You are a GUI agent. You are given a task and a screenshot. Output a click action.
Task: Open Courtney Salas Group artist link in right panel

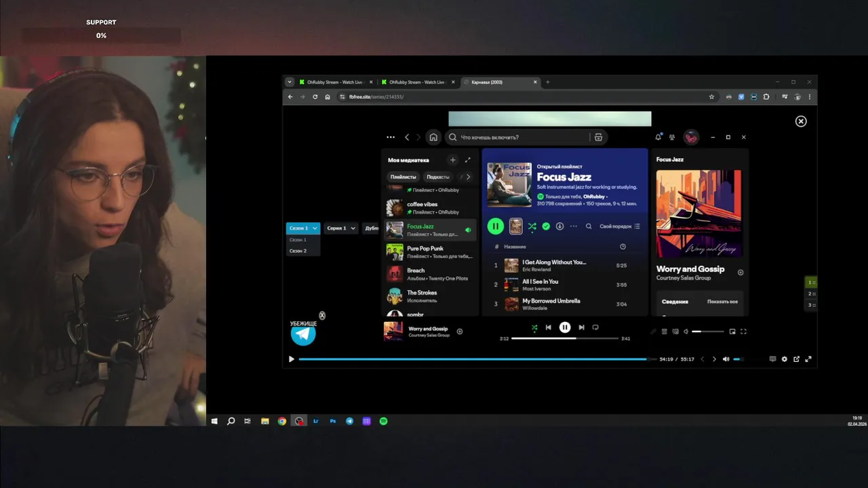coord(682,278)
